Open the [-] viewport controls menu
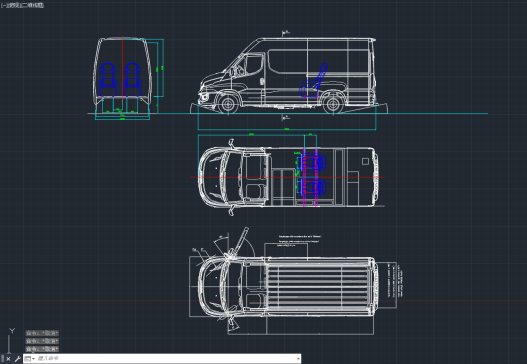Viewport: 527px width, 364px height. point(4,5)
